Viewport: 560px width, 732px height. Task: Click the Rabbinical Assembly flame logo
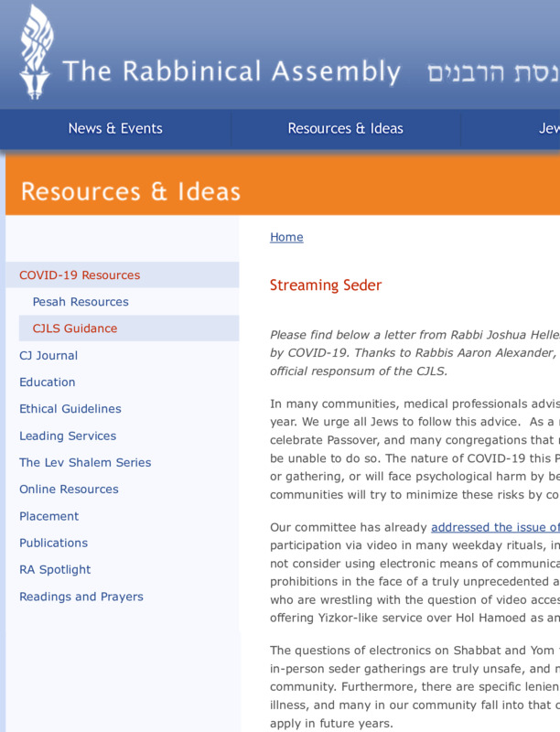point(36,52)
